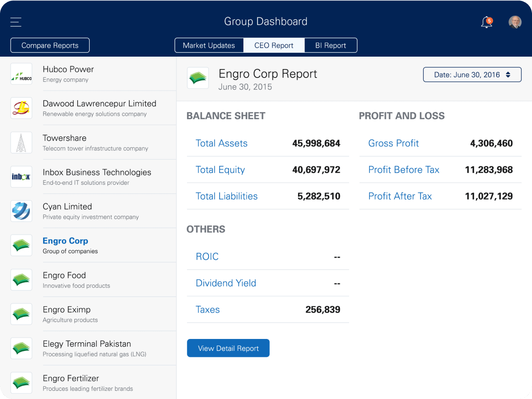Click the View Detail Report button
The width and height of the screenshot is (532, 399).
228,348
